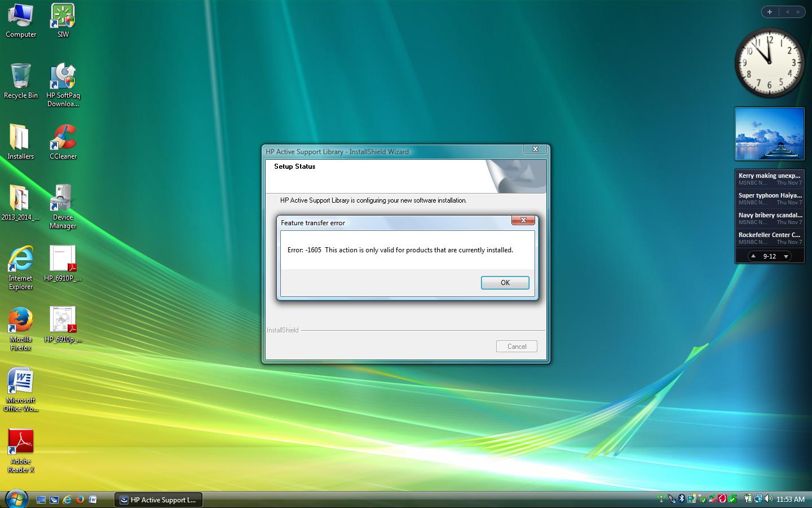This screenshot has height=508, width=812.
Task: Launch Firefox from Quick Launch
Action: [x=80, y=500]
